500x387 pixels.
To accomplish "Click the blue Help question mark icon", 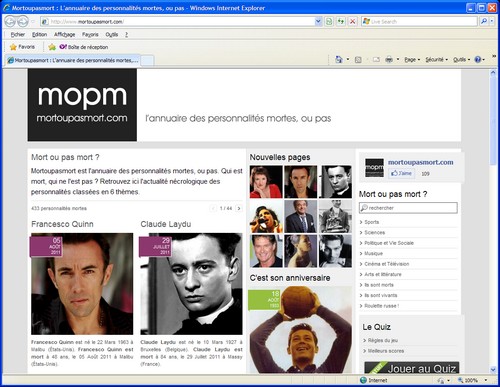I will [478, 60].
